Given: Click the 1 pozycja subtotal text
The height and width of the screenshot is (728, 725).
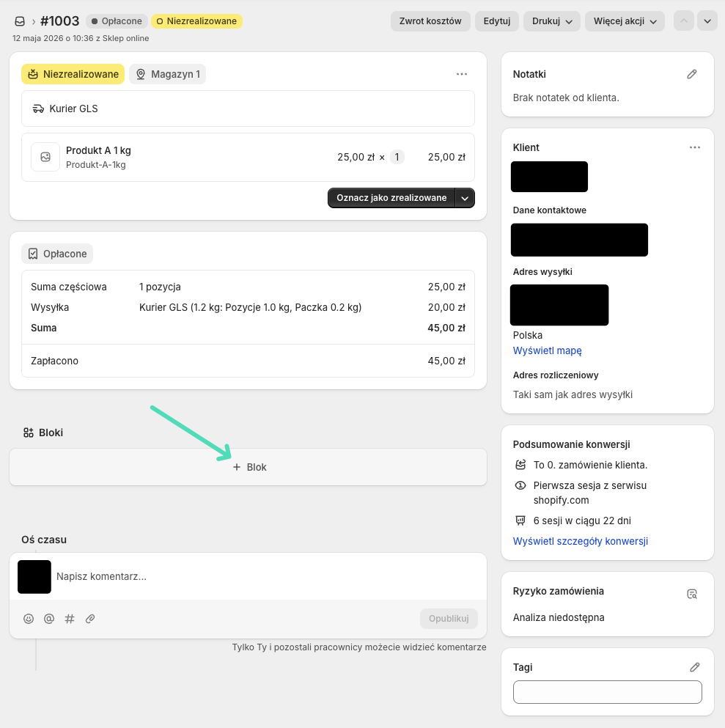Looking at the screenshot, I should pos(160,287).
